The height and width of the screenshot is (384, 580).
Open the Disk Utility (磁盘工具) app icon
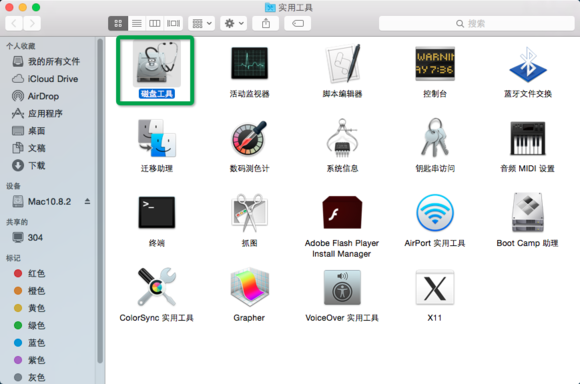(157, 63)
